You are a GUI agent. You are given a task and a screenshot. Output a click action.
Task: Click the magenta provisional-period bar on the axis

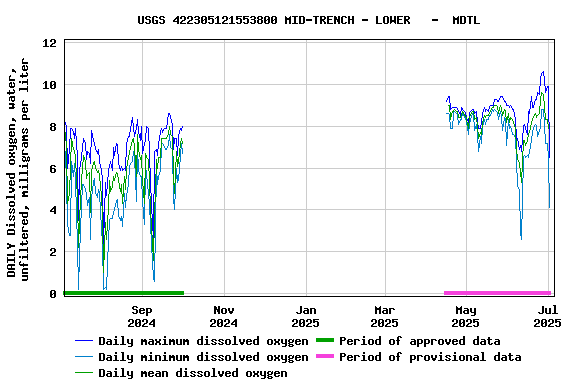(498, 293)
